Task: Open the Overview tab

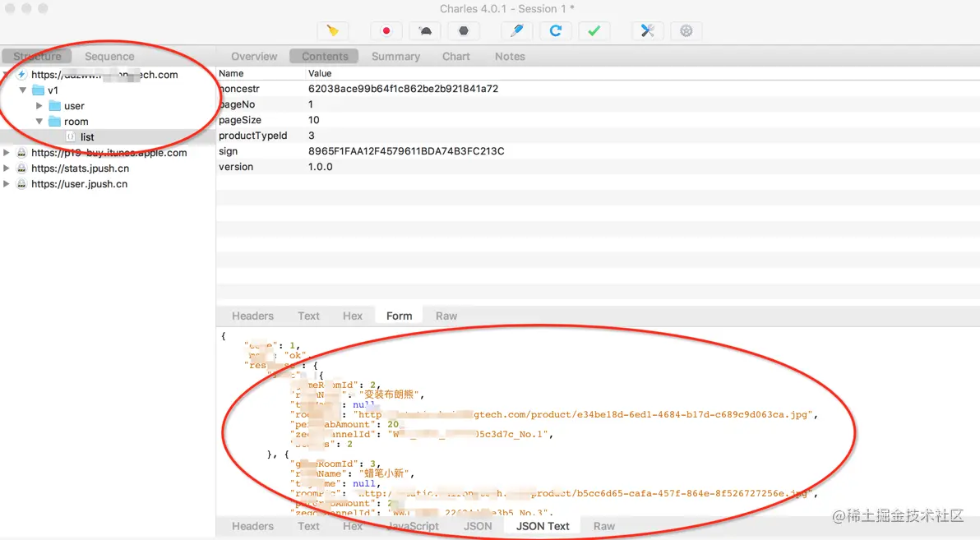Action: click(x=254, y=56)
